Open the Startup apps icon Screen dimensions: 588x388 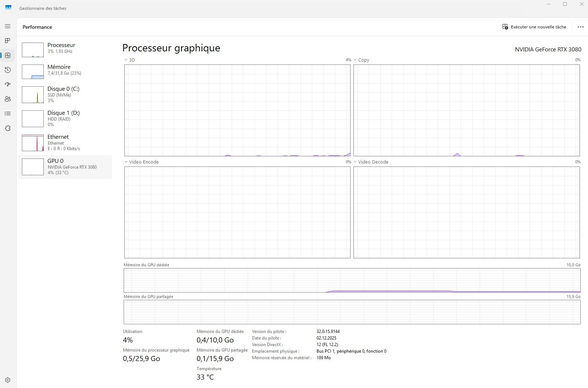[x=8, y=85]
